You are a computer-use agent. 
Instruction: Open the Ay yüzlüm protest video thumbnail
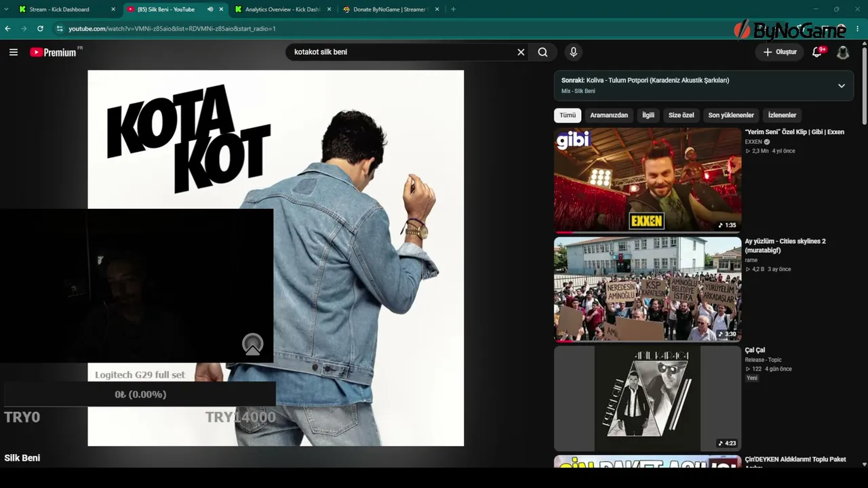tap(648, 289)
